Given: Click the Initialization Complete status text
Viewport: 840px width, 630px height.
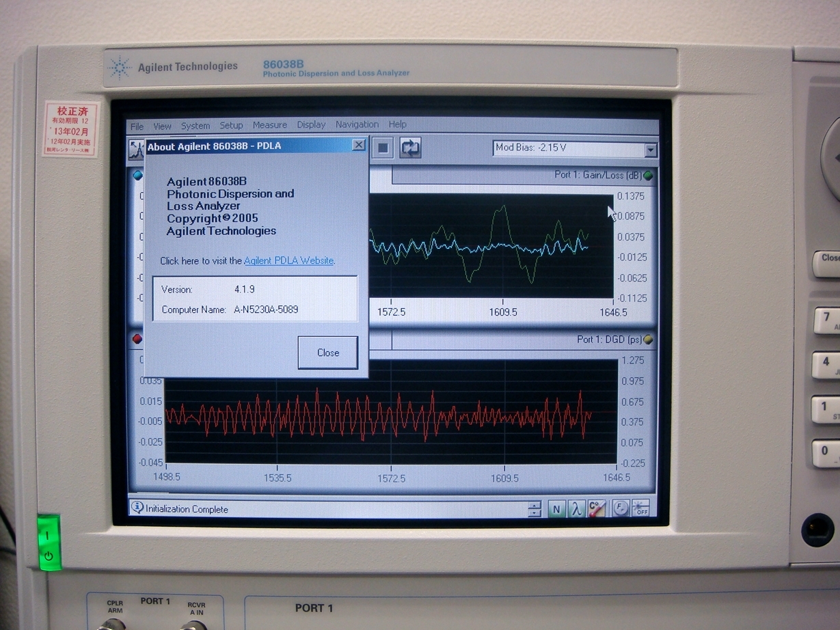Looking at the screenshot, I should (x=187, y=509).
